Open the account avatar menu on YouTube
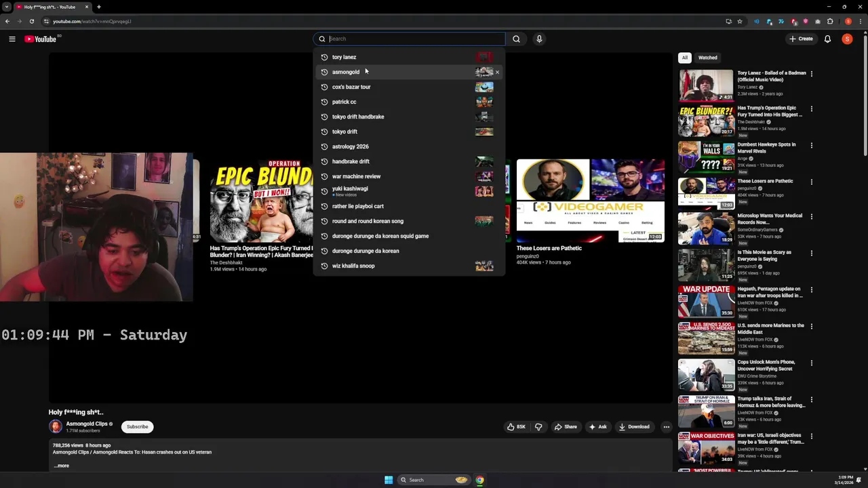Viewport: 868px width, 488px height. click(847, 39)
